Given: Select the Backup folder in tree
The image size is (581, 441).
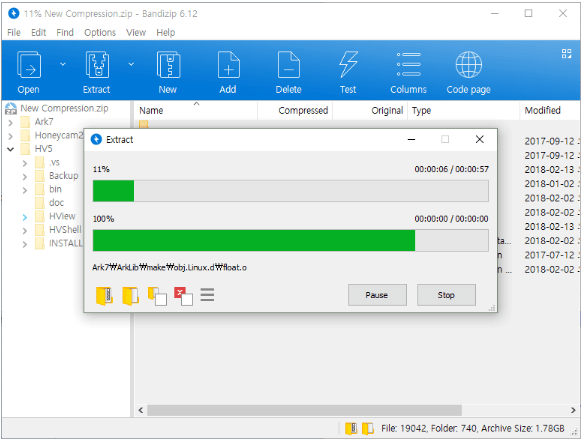Looking at the screenshot, I should point(63,176).
